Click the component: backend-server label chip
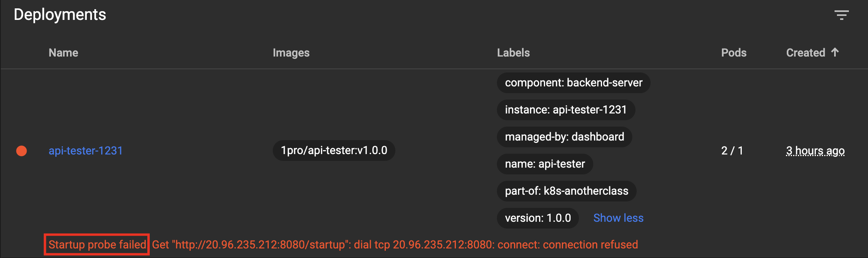The height and width of the screenshot is (258, 868). (573, 83)
